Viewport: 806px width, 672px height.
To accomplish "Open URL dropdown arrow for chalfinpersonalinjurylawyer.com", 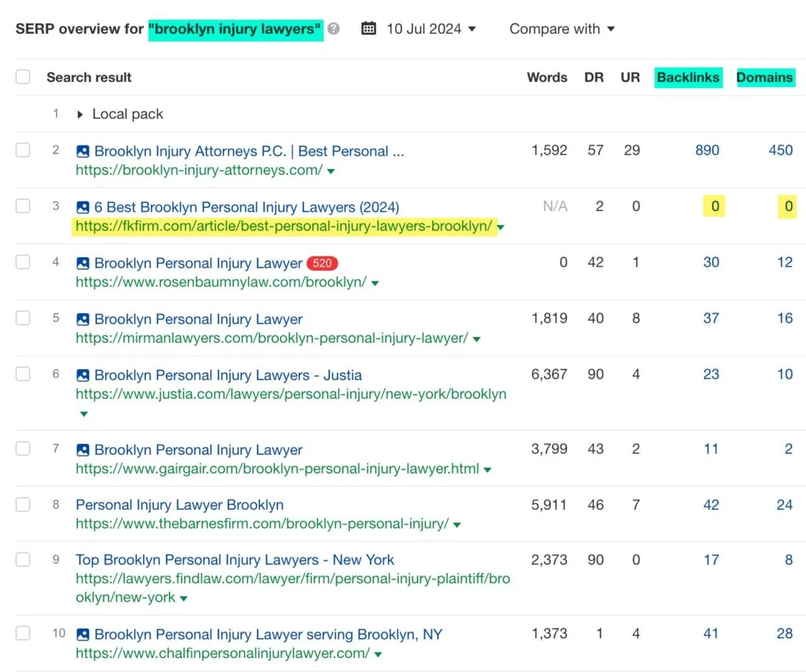I will point(379,654).
